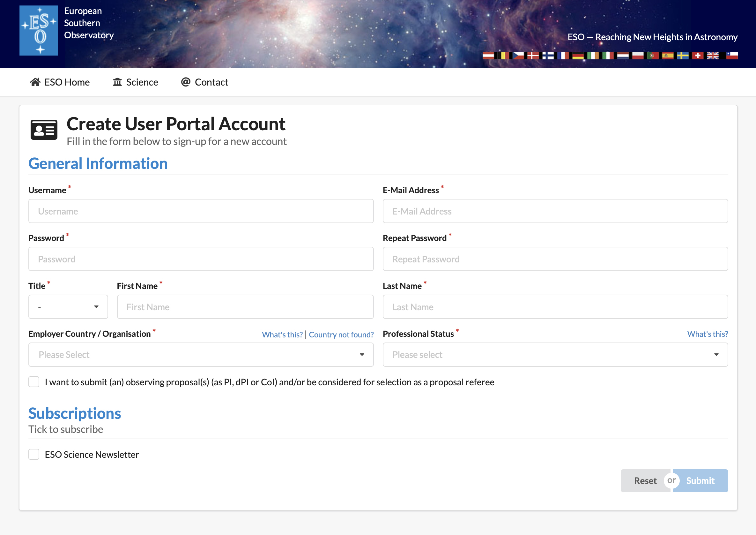Open the Science menu item
756x535 pixels.
point(135,82)
